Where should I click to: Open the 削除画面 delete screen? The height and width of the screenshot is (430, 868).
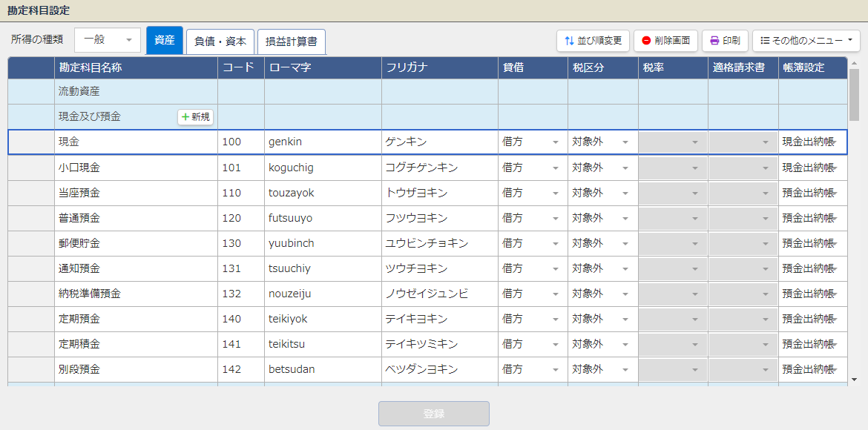tap(665, 41)
